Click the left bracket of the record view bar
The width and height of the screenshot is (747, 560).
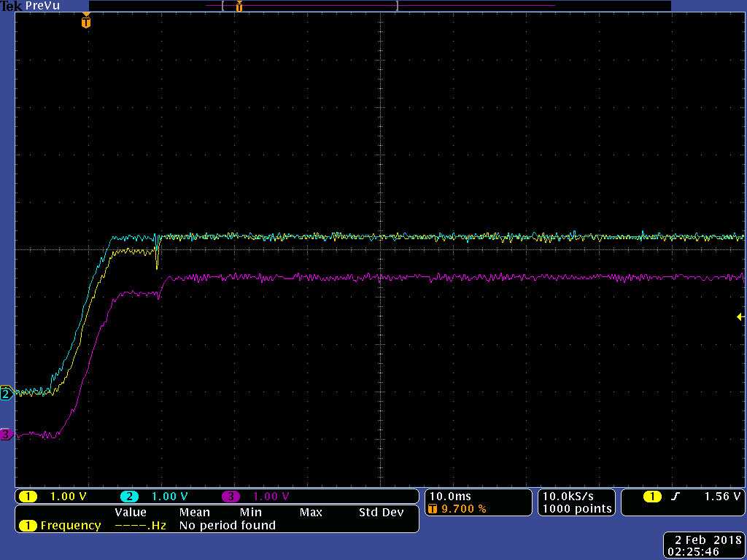click(222, 6)
